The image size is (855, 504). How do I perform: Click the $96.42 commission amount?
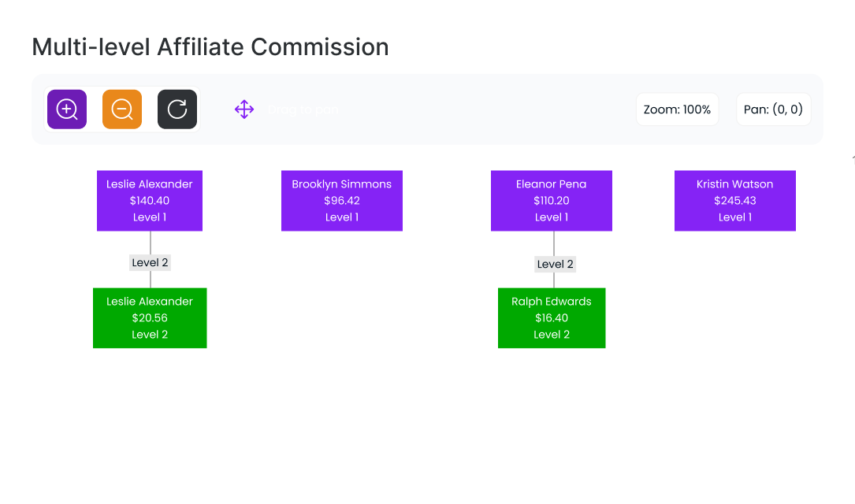(342, 201)
